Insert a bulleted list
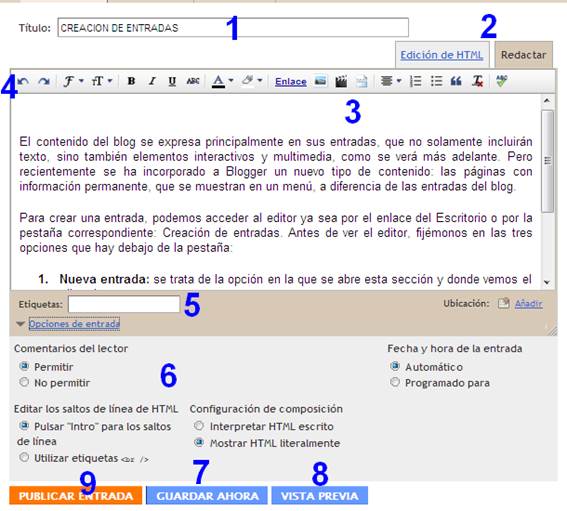 (x=436, y=81)
